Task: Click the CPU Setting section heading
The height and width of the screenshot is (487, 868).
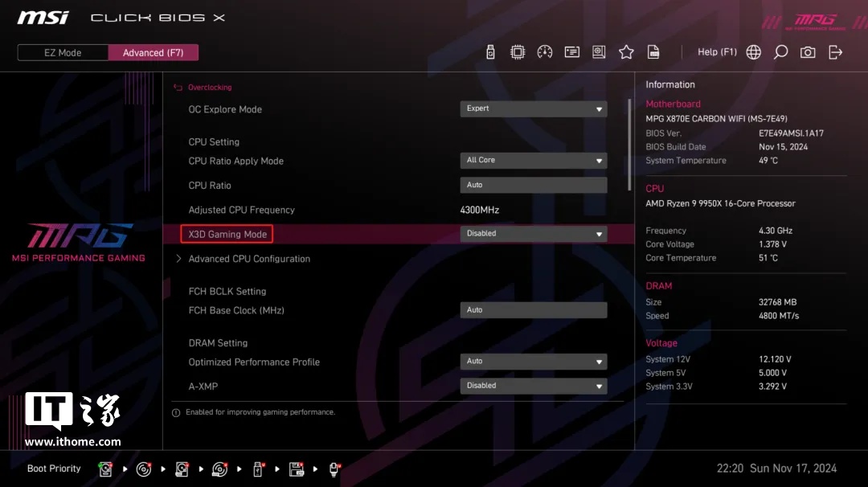Action: [214, 141]
